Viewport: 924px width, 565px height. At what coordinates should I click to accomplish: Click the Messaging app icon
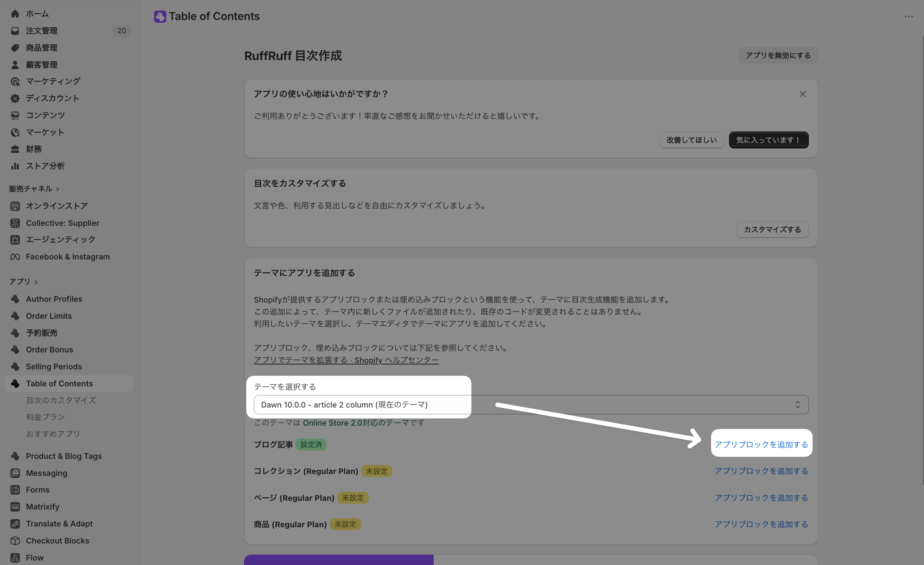[x=15, y=473]
